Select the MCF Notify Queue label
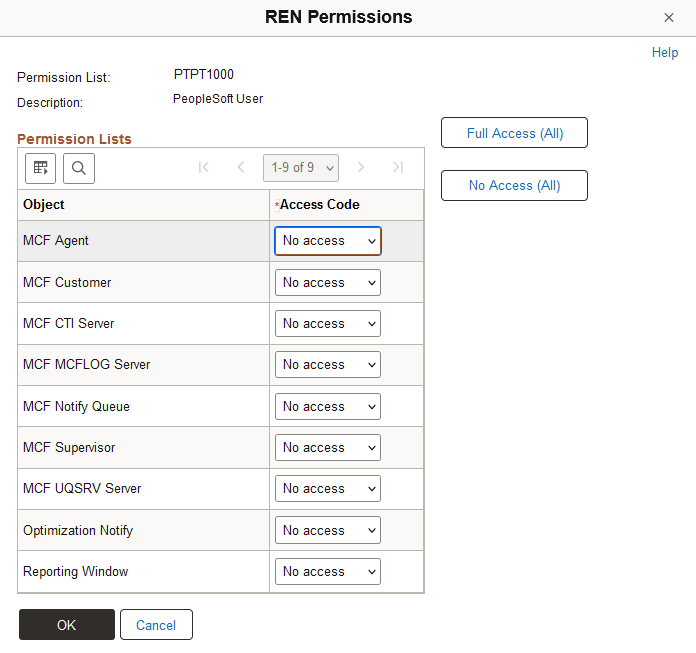The image size is (696, 653). 76,406
